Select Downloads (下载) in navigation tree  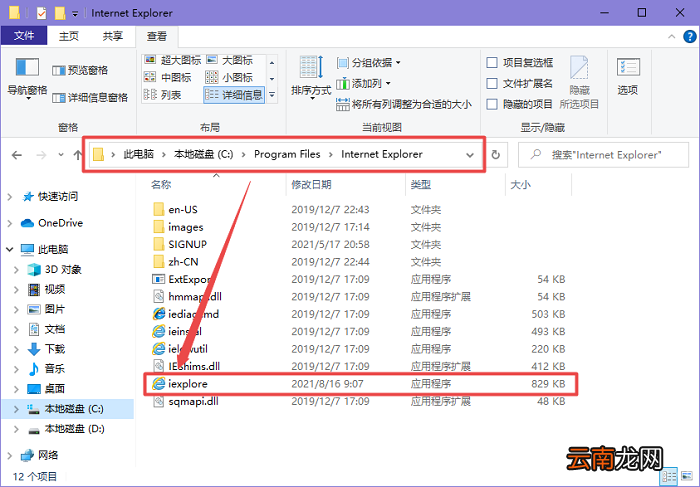coord(55,349)
